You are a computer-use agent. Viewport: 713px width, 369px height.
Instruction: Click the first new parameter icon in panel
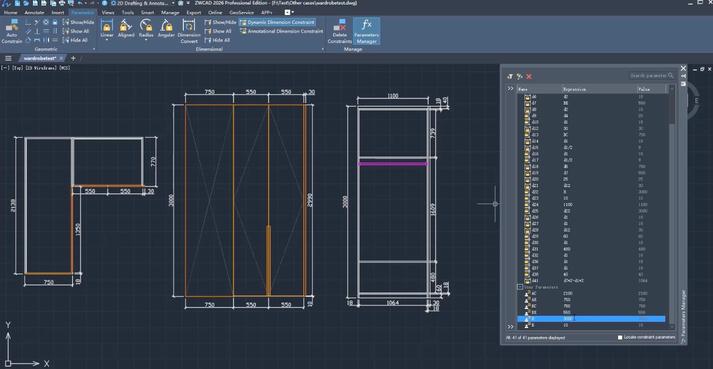[510, 76]
